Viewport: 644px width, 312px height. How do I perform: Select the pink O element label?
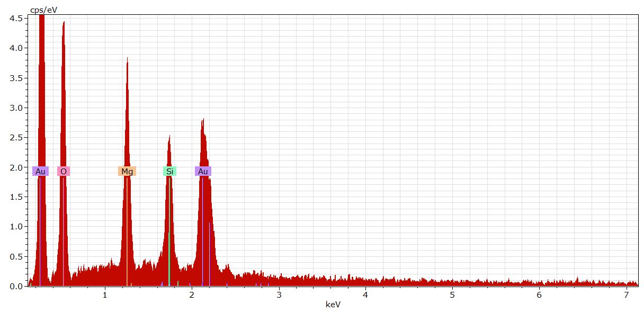[64, 171]
